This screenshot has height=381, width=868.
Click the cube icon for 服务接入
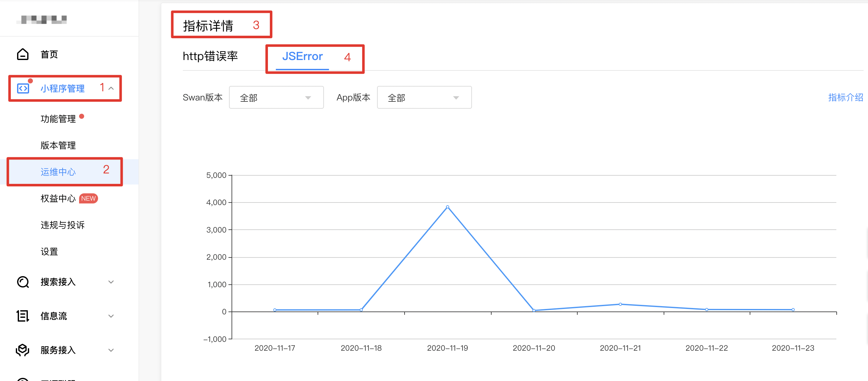(22, 350)
